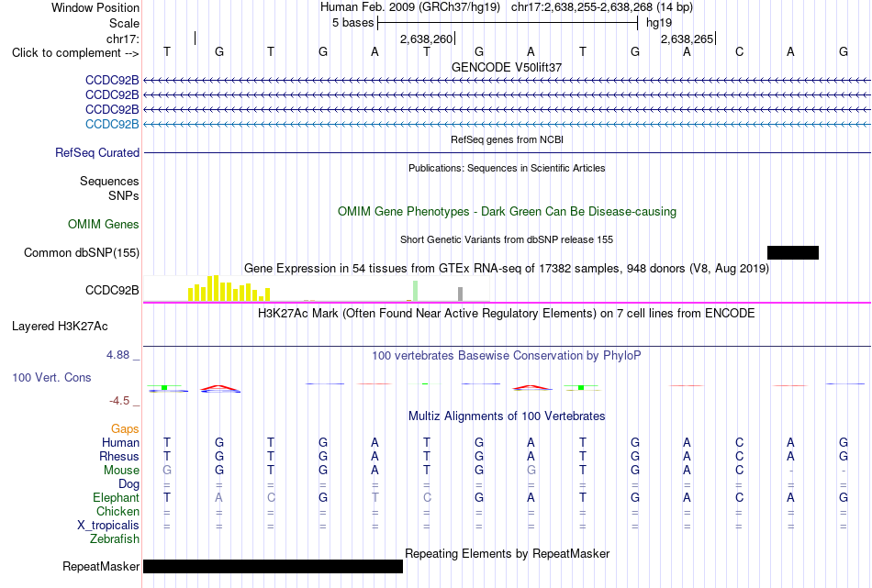The width and height of the screenshot is (872, 588).
Task: Click the hg19 label beside the scale bar
Action: click(659, 23)
